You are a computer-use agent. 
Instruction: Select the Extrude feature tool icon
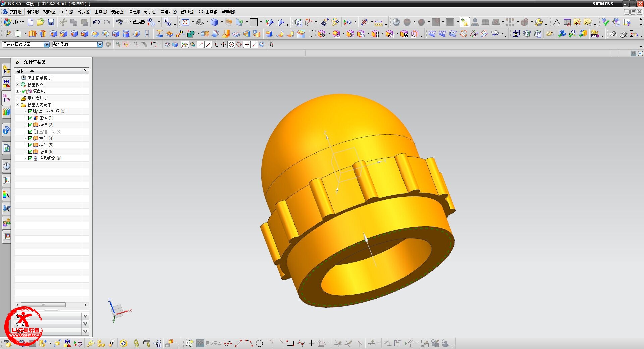click(32, 34)
